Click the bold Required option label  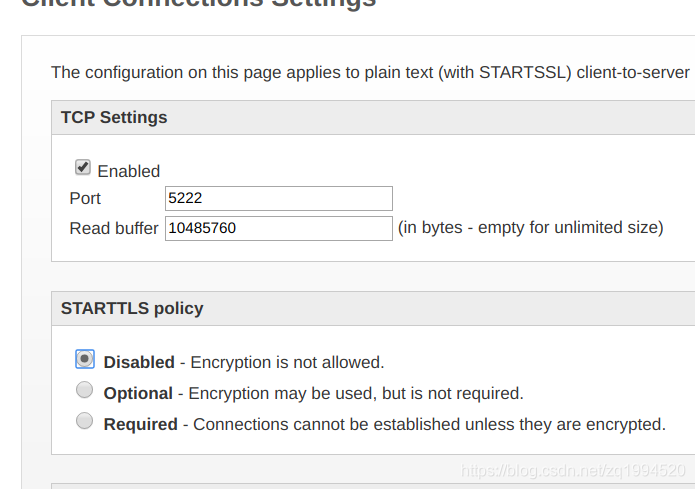point(141,424)
